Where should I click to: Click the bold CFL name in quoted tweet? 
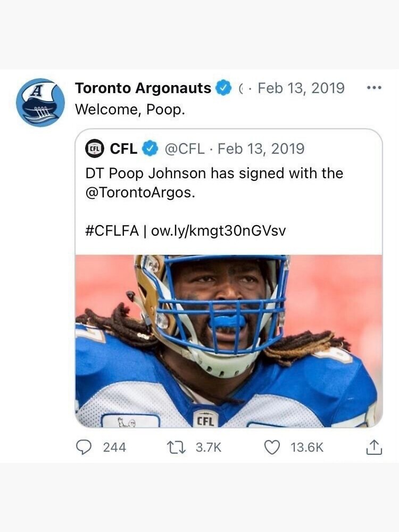123,149
